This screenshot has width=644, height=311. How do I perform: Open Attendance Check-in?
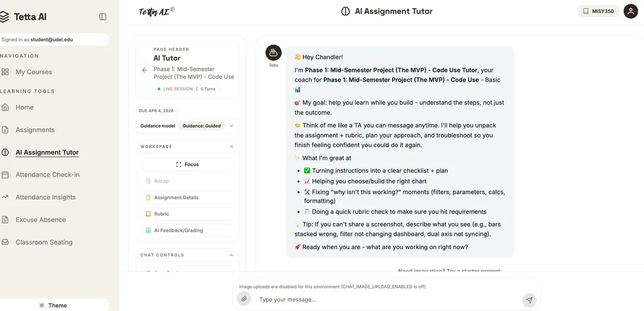[47, 175]
